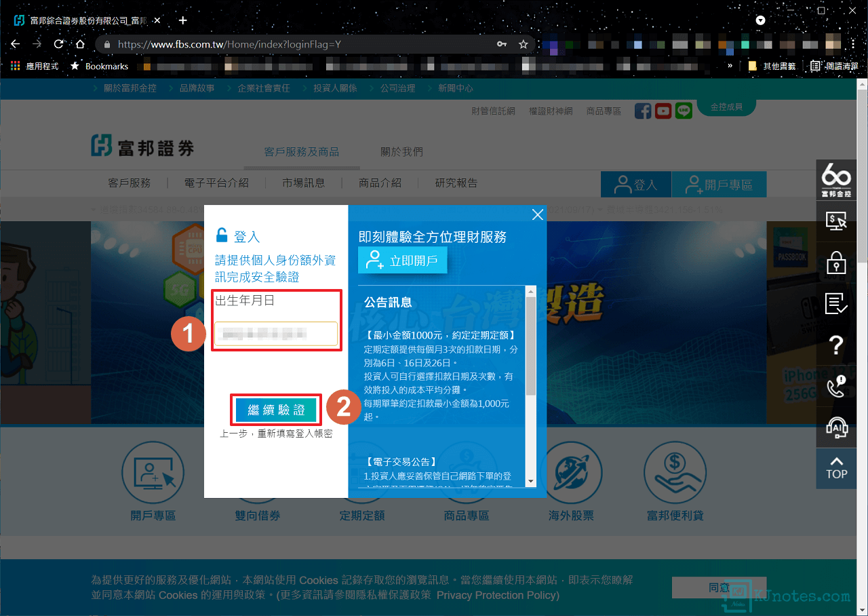Click 上一步,重新填寫登入帳密 link
The image size is (868, 616).
pos(276,434)
